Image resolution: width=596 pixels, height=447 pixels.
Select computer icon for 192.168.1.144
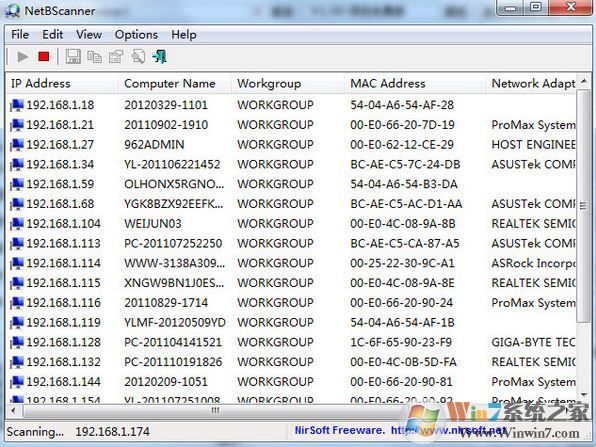click(17, 382)
